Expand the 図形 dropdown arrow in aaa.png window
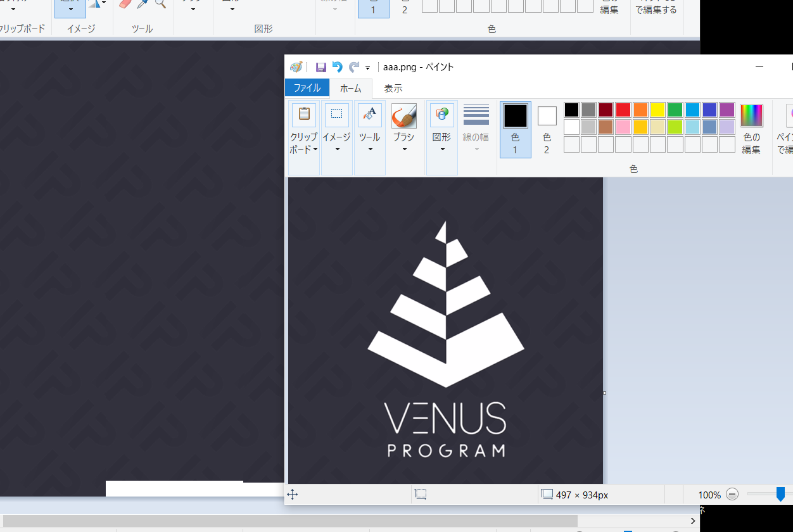Viewport: 793px width, 532px height. click(x=442, y=149)
